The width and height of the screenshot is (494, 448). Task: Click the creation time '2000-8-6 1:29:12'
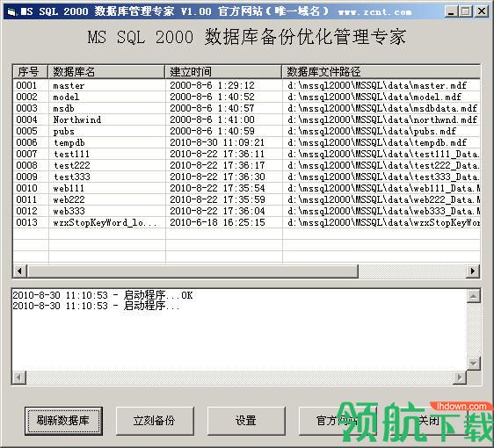[212, 85]
